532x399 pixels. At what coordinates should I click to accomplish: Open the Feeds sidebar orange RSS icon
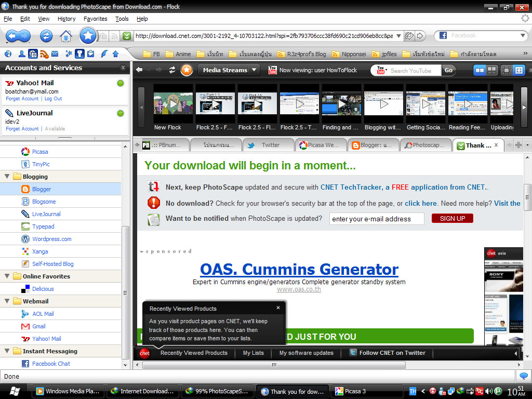click(44, 54)
